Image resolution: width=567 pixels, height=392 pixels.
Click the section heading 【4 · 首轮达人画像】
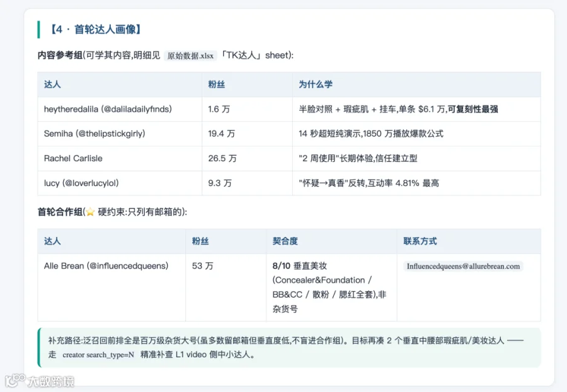(96, 29)
